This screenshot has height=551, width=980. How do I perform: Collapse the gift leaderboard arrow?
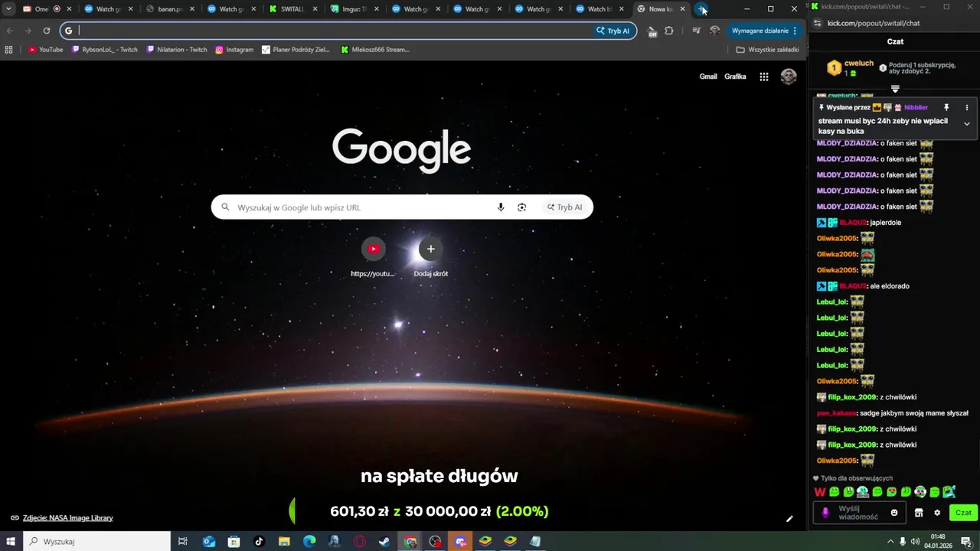point(895,90)
